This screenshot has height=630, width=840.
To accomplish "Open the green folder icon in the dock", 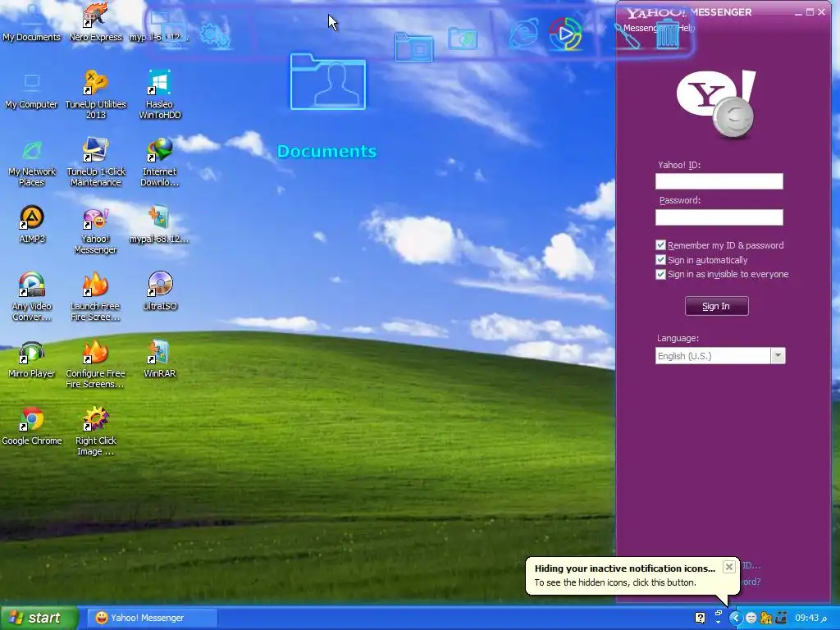I will 463,39.
